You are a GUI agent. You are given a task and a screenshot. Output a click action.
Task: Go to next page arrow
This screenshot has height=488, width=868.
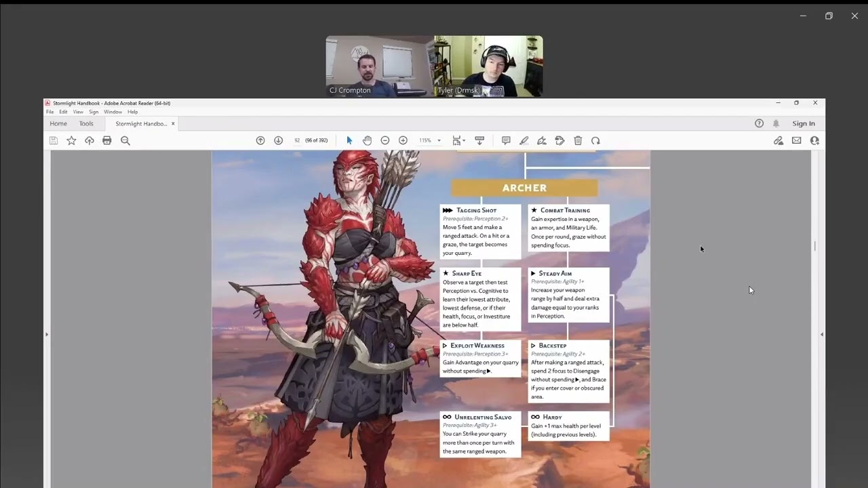click(278, 140)
